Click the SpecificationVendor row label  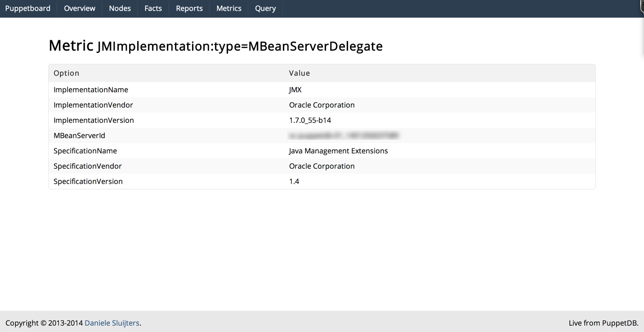pyautogui.click(x=88, y=166)
